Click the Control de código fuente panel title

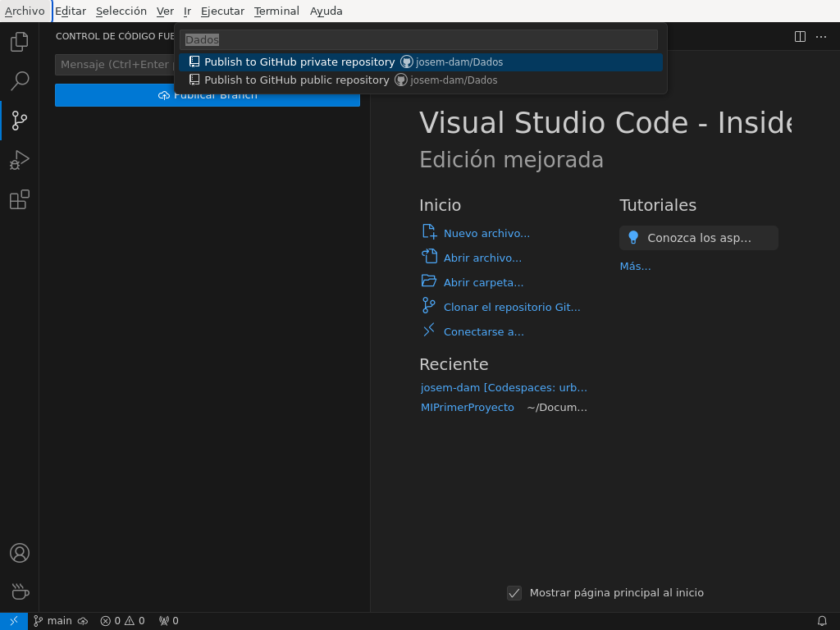click(115, 36)
